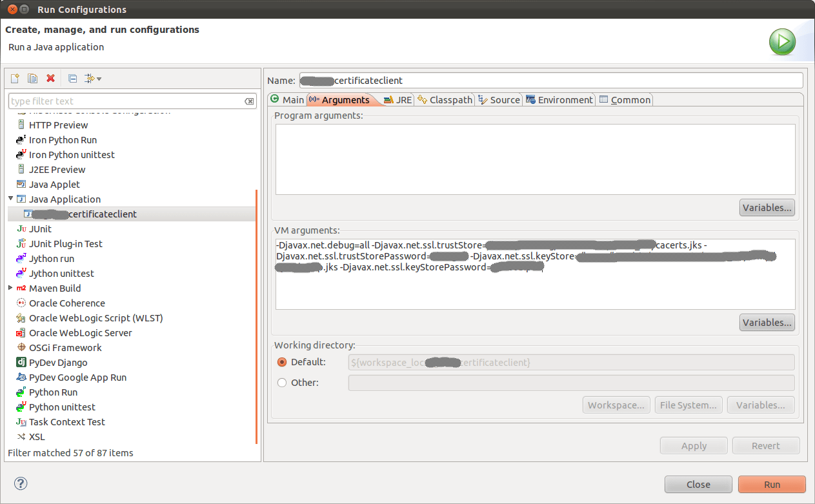Switch to the Classpath tab
The image size is (815, 504).
pos(450,99)
